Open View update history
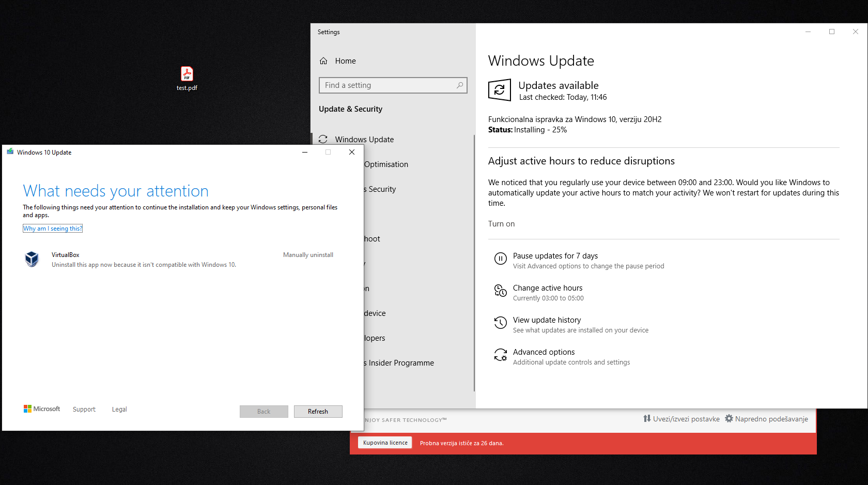This screenshot has width=868, height=485. click(547, 320)
